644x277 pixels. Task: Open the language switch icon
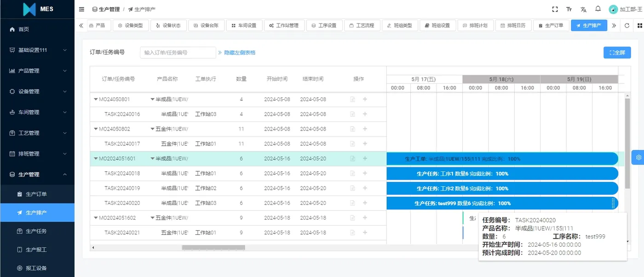[x=583, y=9]
